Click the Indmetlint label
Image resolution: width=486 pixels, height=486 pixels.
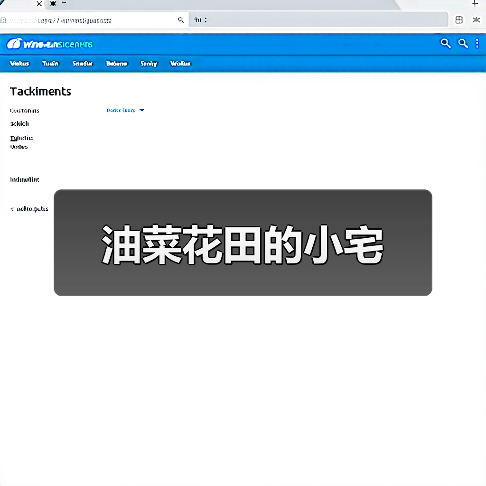pos(25,180)
